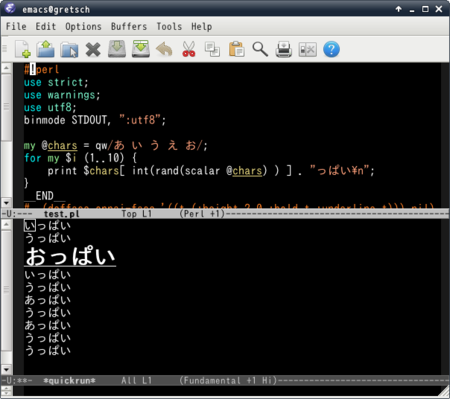Kill the current buffer with the X icon
The width and height of the screenshot is (450, 399).
pos(93,49)
